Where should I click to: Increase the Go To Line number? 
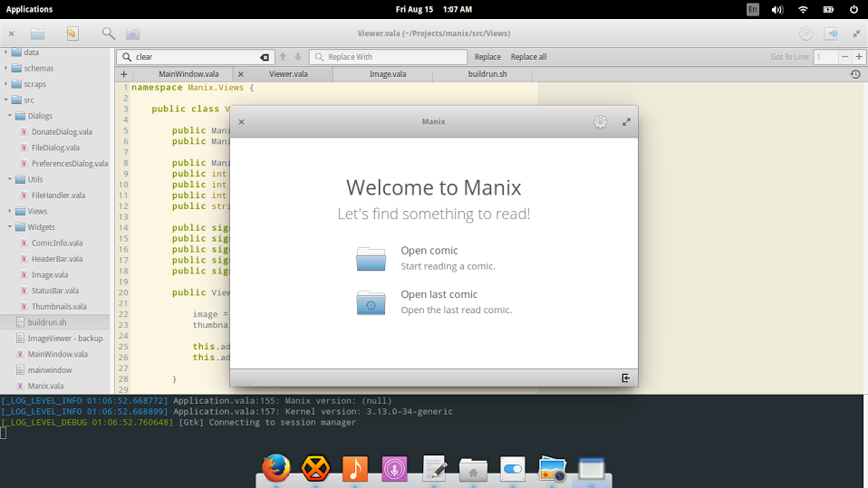pos(859,56)
